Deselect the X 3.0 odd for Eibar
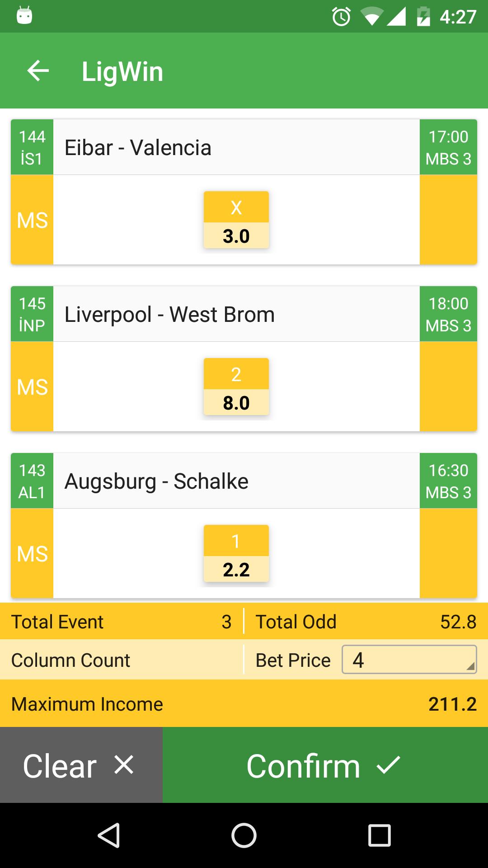 pos(236,220)
